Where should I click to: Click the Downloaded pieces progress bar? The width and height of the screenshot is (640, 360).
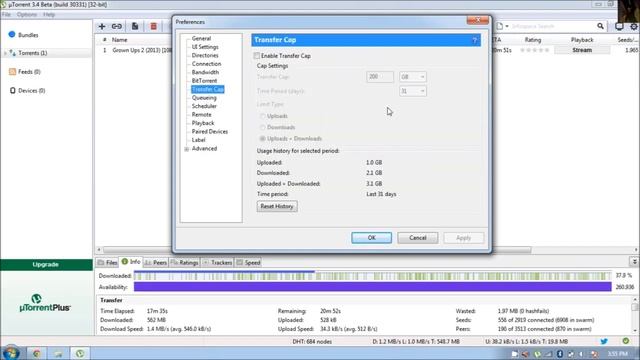pos(373,276)
